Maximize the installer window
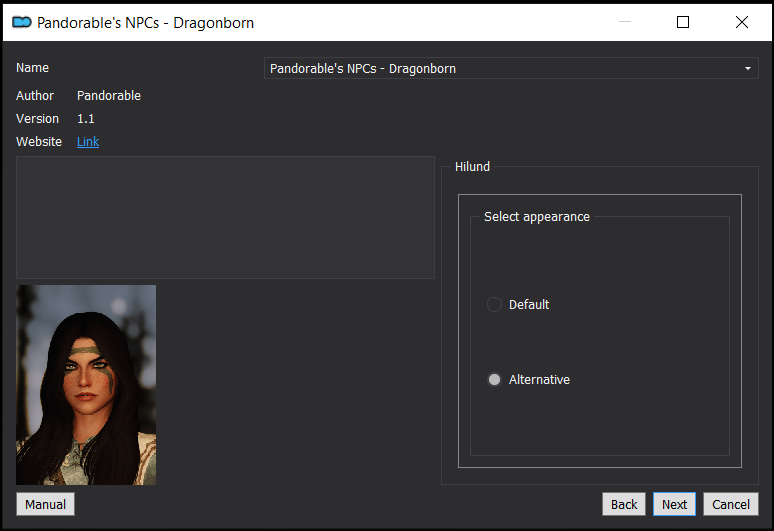 (683, 22)
